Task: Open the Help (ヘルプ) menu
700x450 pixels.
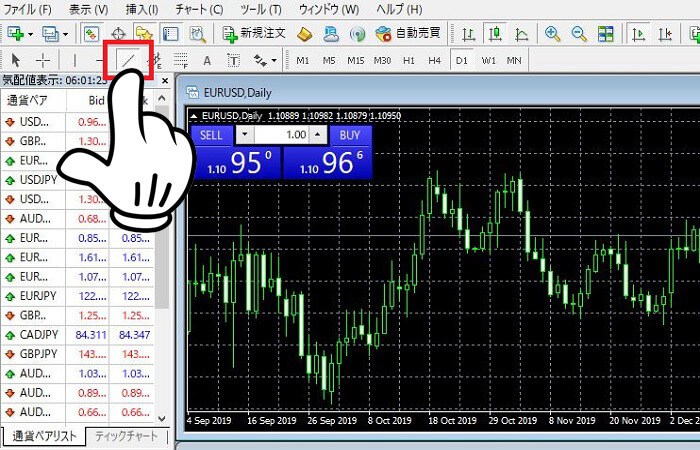Action: (399, 9)
